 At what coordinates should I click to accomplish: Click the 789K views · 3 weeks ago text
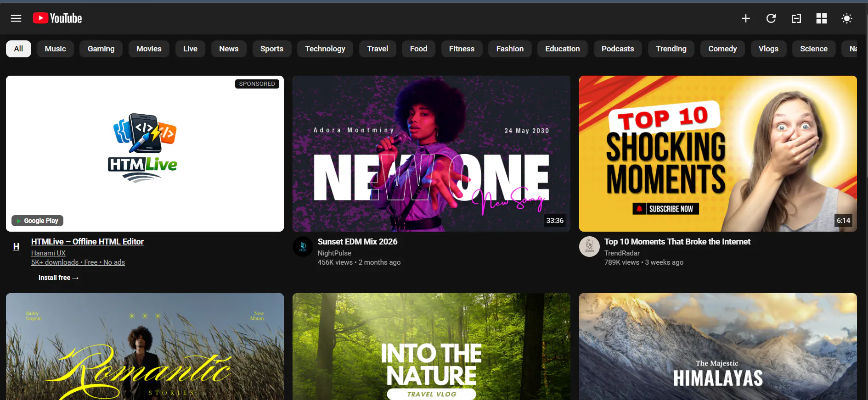(644, 262)
